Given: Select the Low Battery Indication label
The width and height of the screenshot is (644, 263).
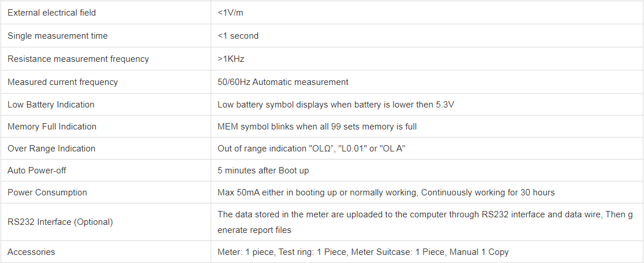Looking at the screenshot, I should click(51, 105).
